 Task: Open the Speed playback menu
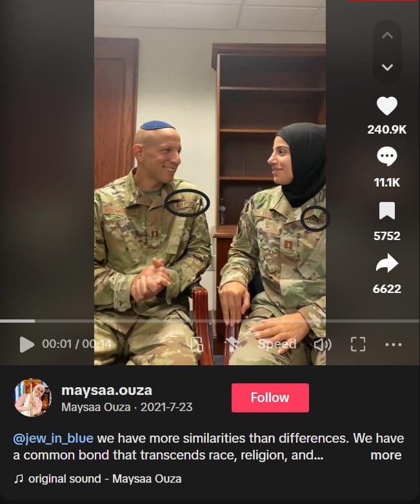click(x=277, y=344)
